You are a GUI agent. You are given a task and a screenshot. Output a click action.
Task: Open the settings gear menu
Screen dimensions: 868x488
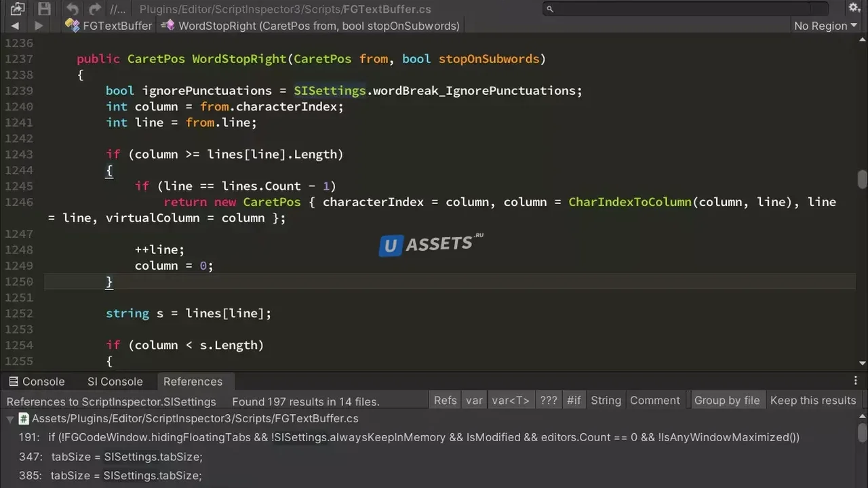click(854, 8)
